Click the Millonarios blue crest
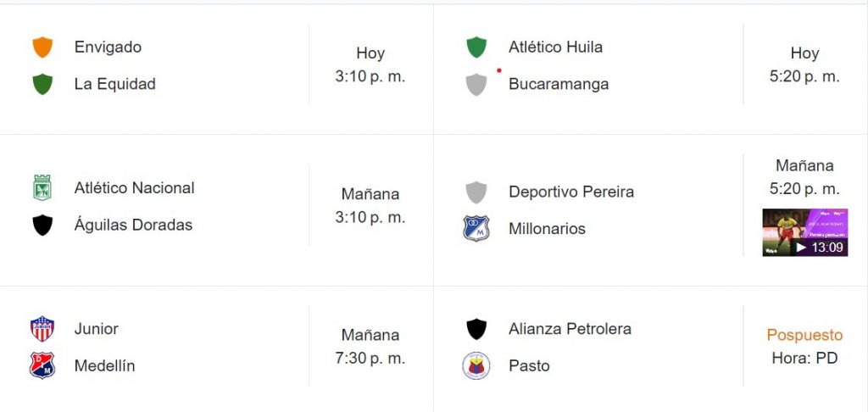 476,228
